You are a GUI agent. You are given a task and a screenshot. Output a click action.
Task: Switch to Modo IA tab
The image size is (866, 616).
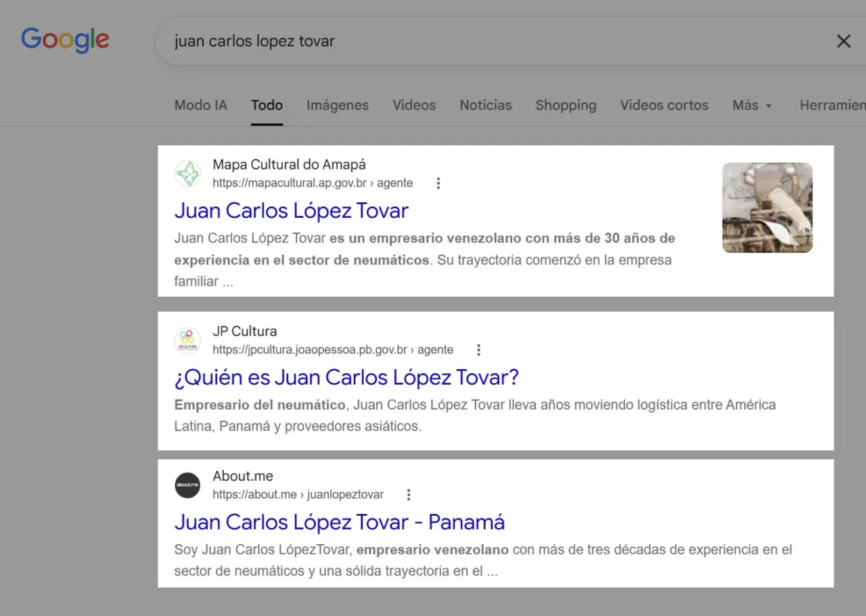(x=201, y=105)
